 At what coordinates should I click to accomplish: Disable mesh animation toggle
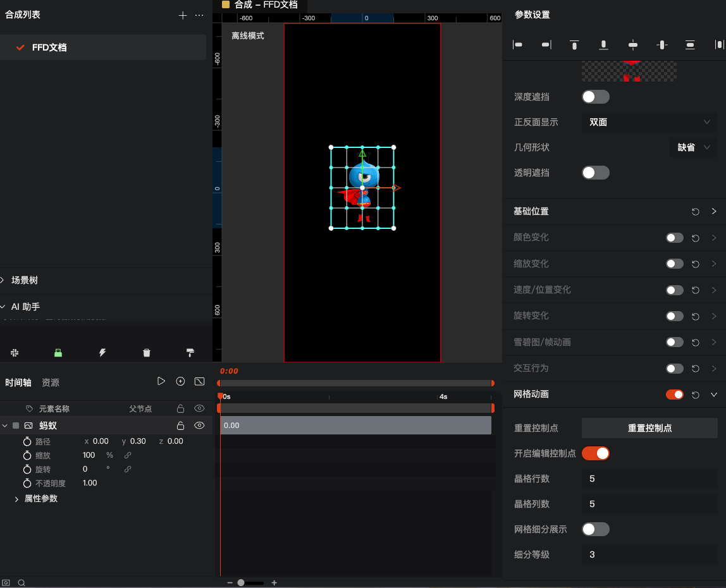(x=675, y=395)
